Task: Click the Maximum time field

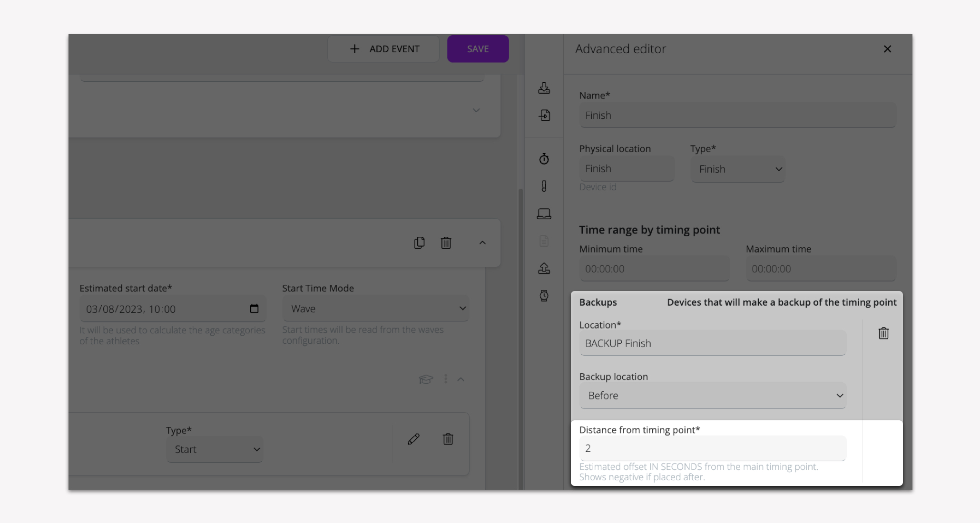Action: (x=821, y=269)
